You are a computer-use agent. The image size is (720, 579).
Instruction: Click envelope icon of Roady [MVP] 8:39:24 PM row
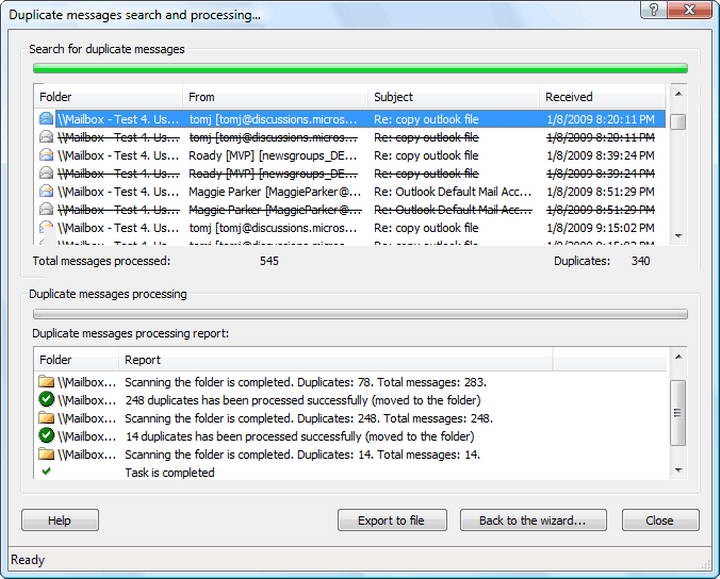tap(46, 155)
